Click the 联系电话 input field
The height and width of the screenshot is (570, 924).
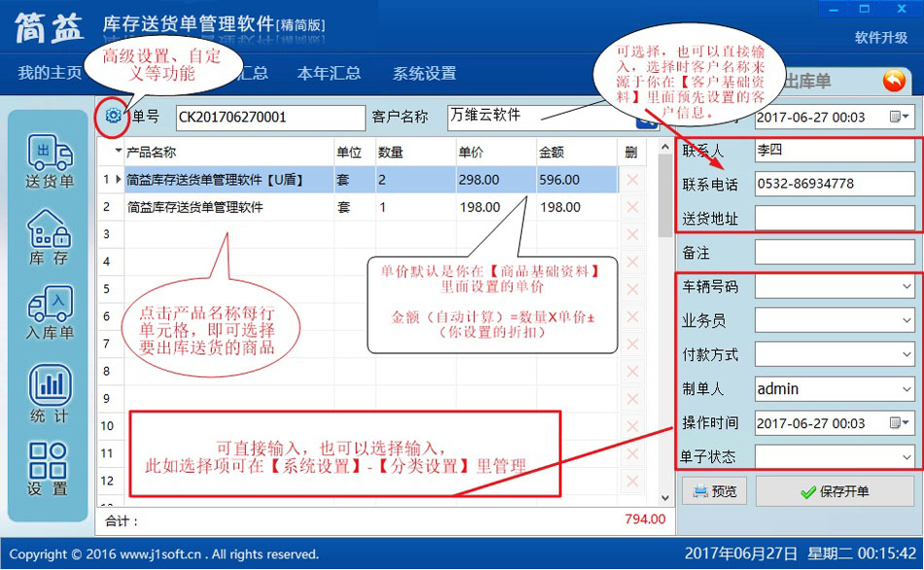pos(835,184)
